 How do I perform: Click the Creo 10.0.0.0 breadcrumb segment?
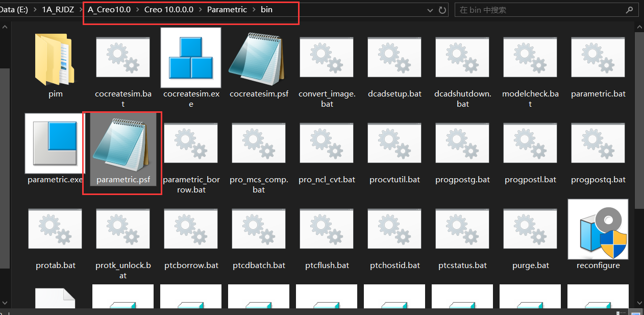(169, 10)
